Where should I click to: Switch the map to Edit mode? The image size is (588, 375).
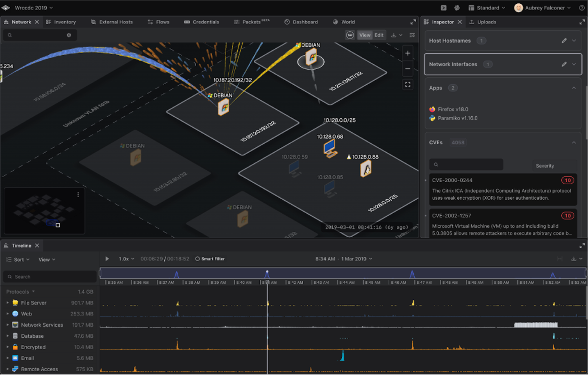(x=379, y=35)
